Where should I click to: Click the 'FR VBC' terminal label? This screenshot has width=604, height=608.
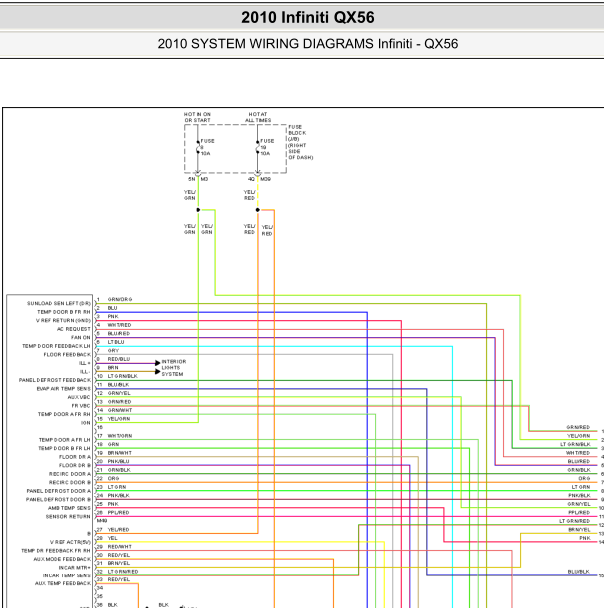point(81,406)
